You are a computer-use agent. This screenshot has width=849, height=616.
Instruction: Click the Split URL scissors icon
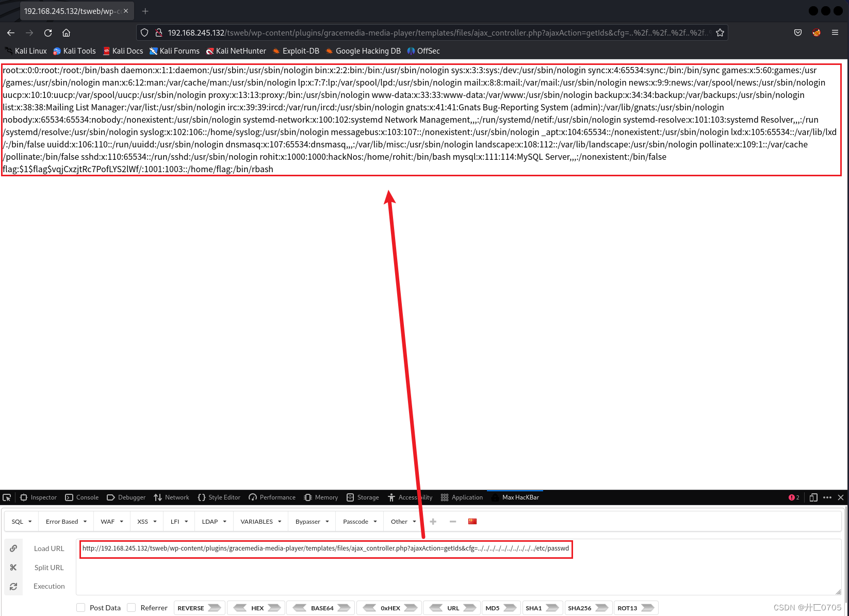pyautogui.click(x=13, y=567)
